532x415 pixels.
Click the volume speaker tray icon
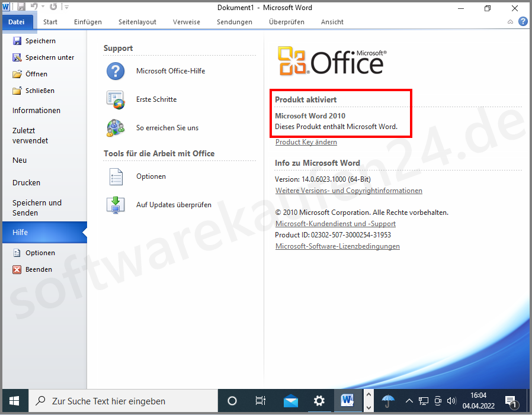(x=451, y=401)
